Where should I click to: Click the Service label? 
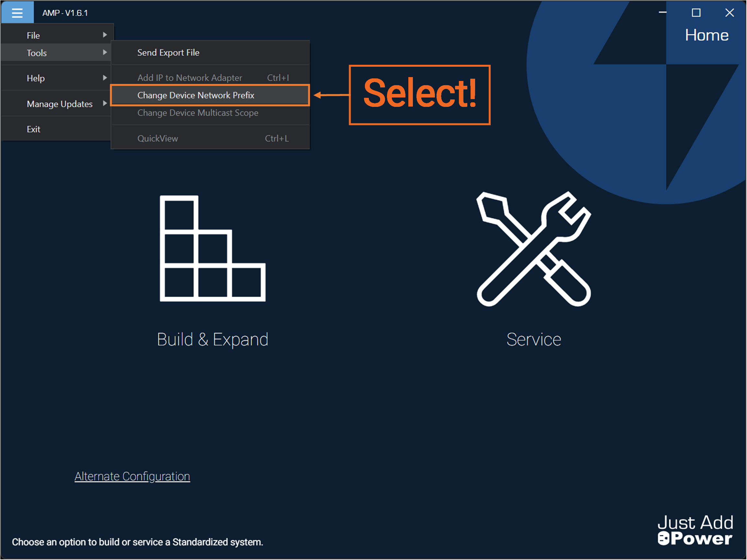pos(533,339)
